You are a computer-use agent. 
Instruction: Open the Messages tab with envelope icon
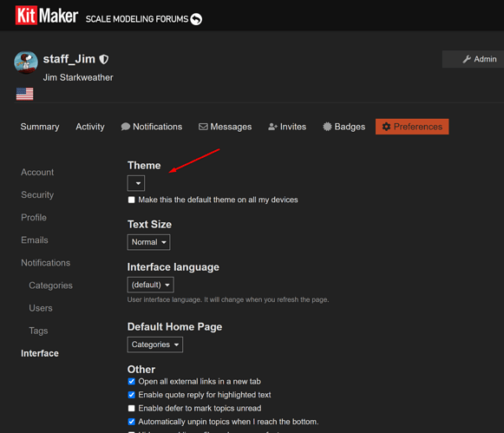(x=225, y=127)
